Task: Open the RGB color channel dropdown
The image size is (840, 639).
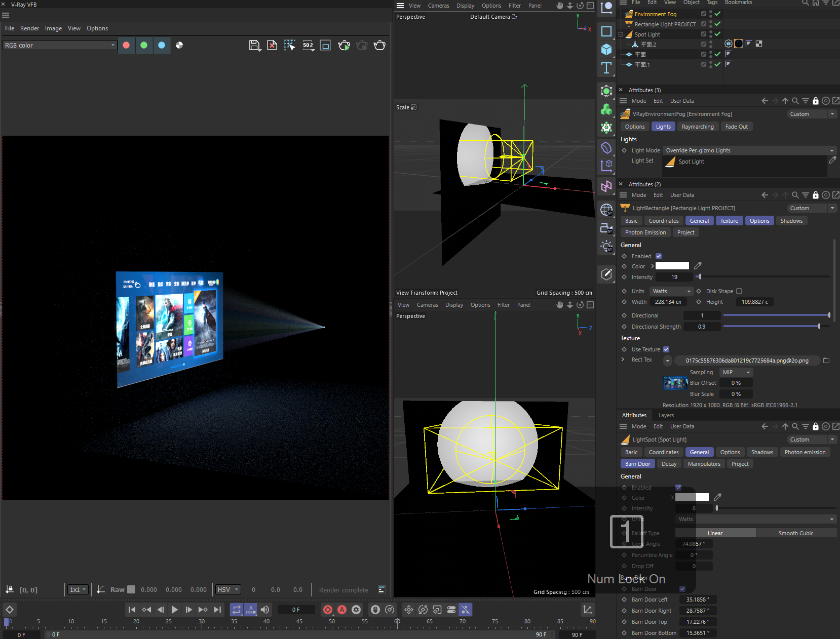Action: pos(60,45)
